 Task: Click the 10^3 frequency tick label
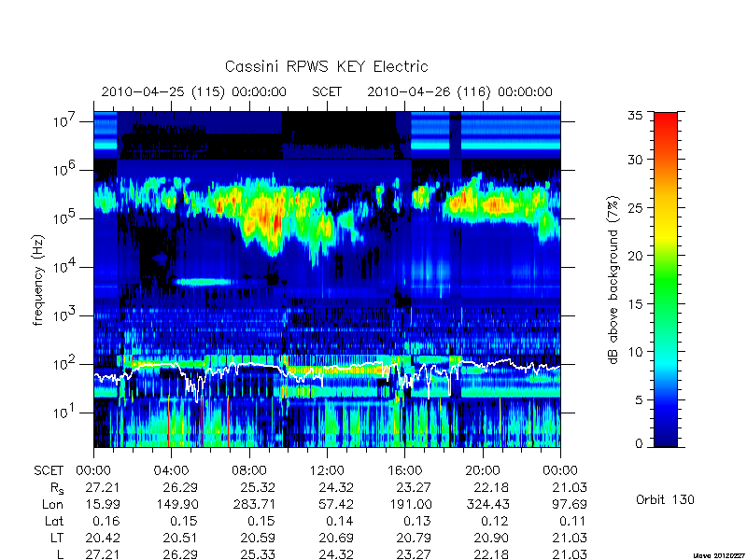pyautogui.click(x=65, y=315)
